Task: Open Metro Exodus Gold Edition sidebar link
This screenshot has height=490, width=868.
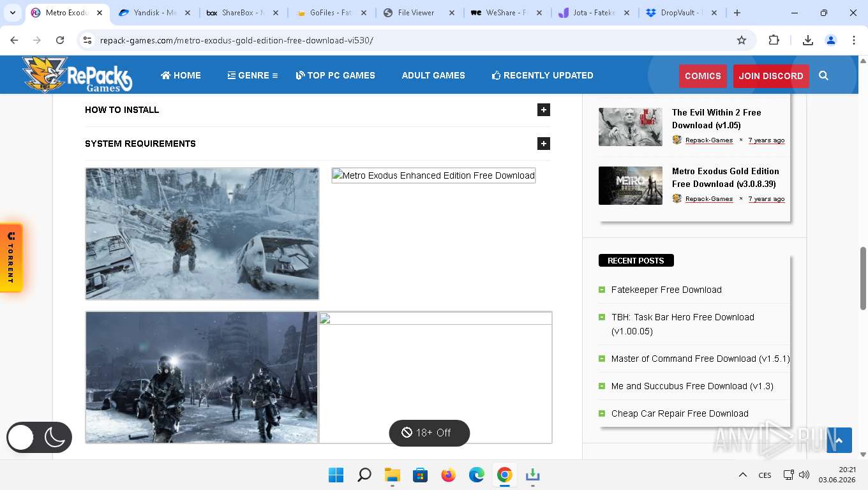Action: 726,177
